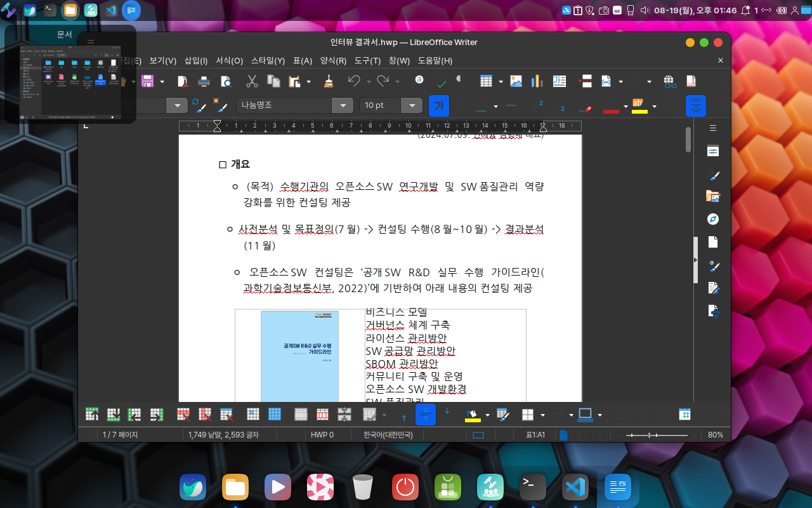Open the 서식(O) menu
This screenshot has height=508, width=812.
click(x=229, y=61)
